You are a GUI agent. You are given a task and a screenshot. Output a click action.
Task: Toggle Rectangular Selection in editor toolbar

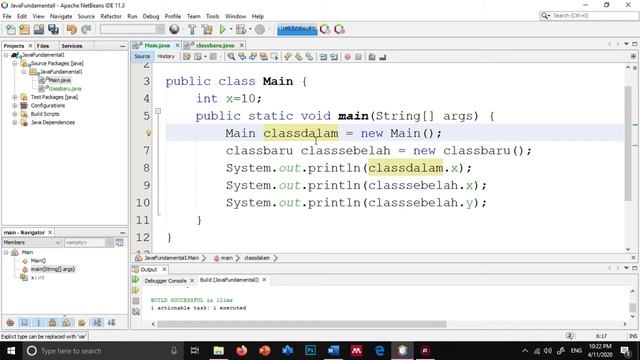pyautogui.click(x=274, y=57)
